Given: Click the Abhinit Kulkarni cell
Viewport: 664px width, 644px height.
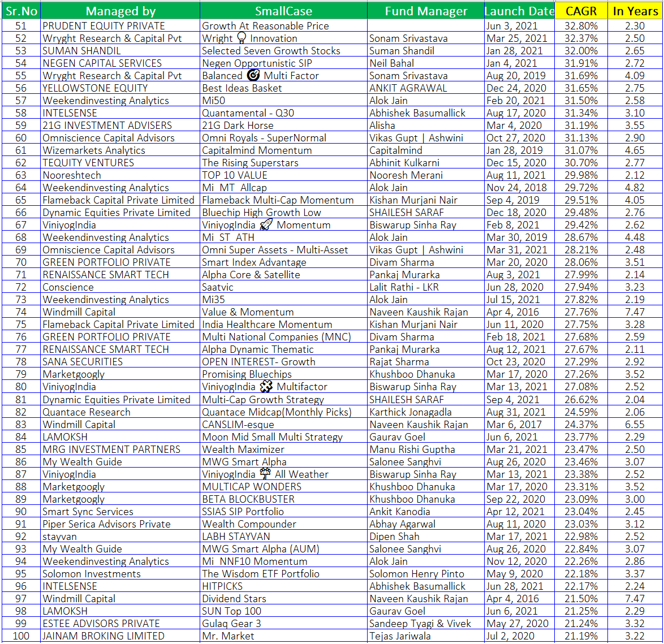Looking at the screenshot, I should point(425,163).
